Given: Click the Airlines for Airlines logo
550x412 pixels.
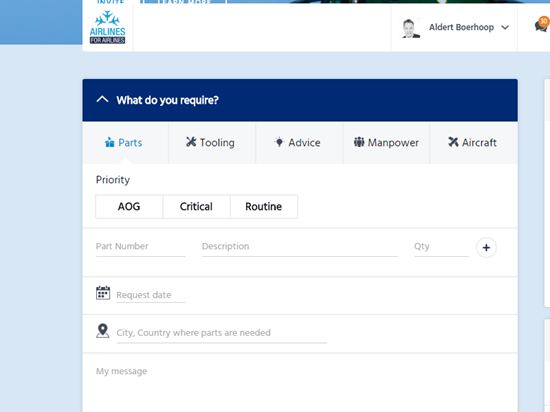Looking at the screenshot, I should click(x=107, y=27).
